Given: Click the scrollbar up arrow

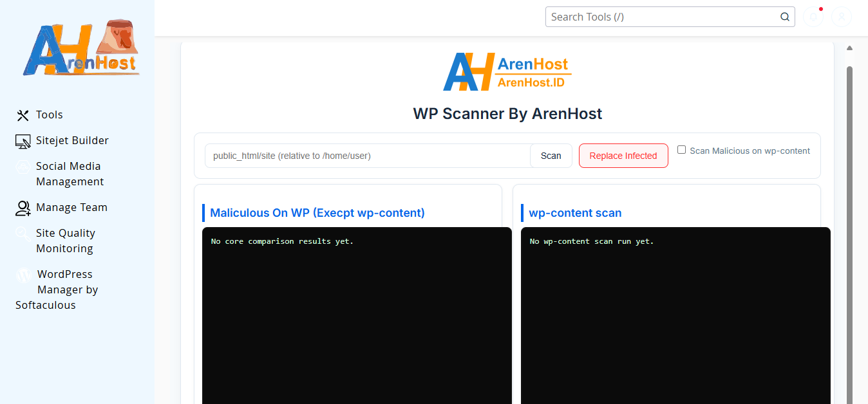Looking at the screenshot, I should tap(849, 48).
